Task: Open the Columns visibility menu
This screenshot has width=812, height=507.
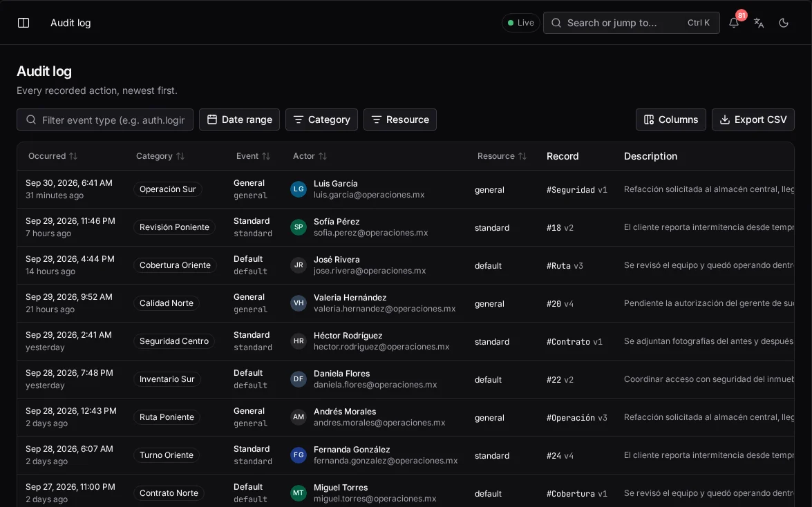Action: tap(670, 119)
